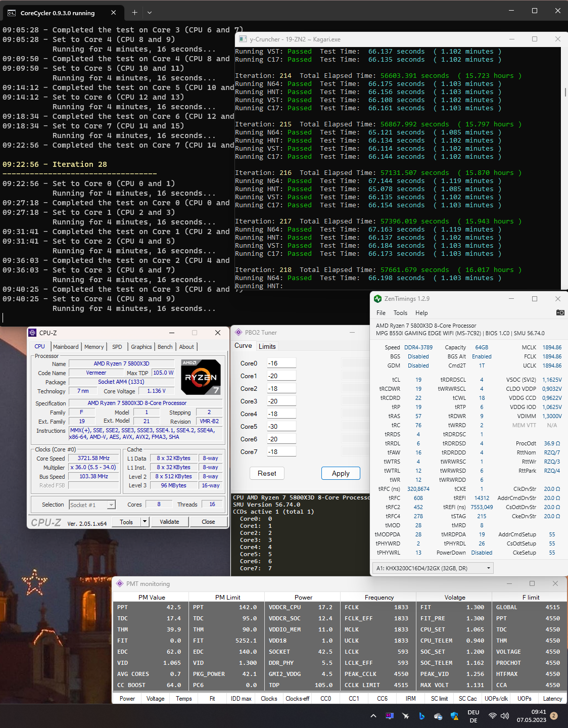Click the Apply button in PBO2 Tuner
This screenshot has width=568, height=728.
pyautogui.click(x=341, y=473)
